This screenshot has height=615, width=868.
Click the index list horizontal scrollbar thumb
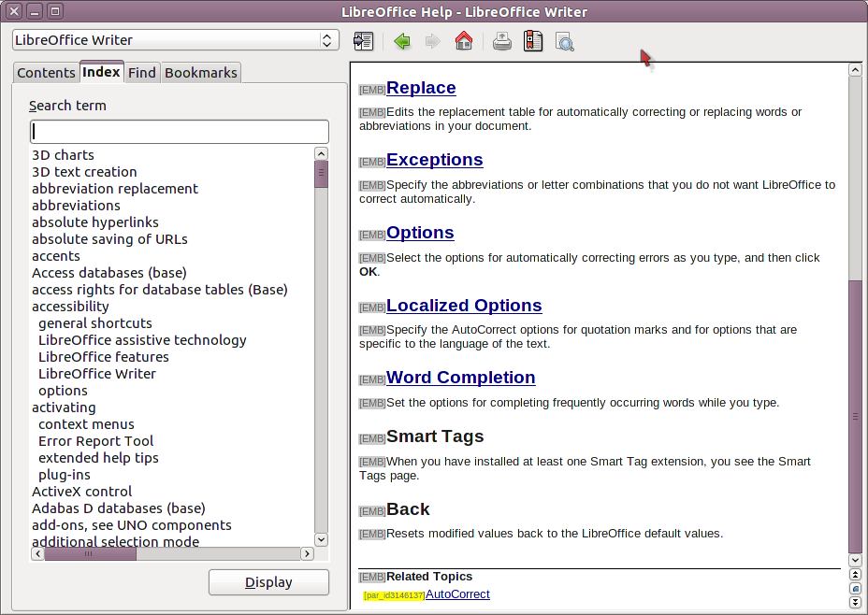90,553
